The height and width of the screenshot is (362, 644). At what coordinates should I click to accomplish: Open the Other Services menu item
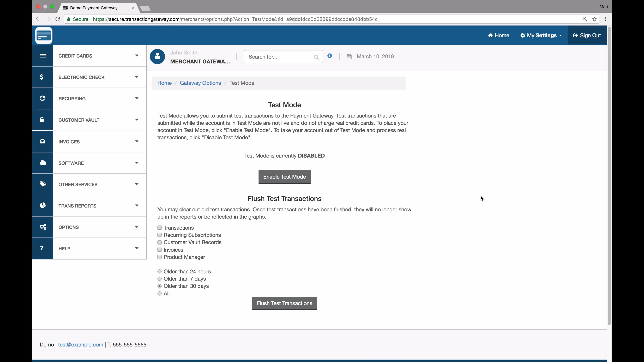click(78, 184)
